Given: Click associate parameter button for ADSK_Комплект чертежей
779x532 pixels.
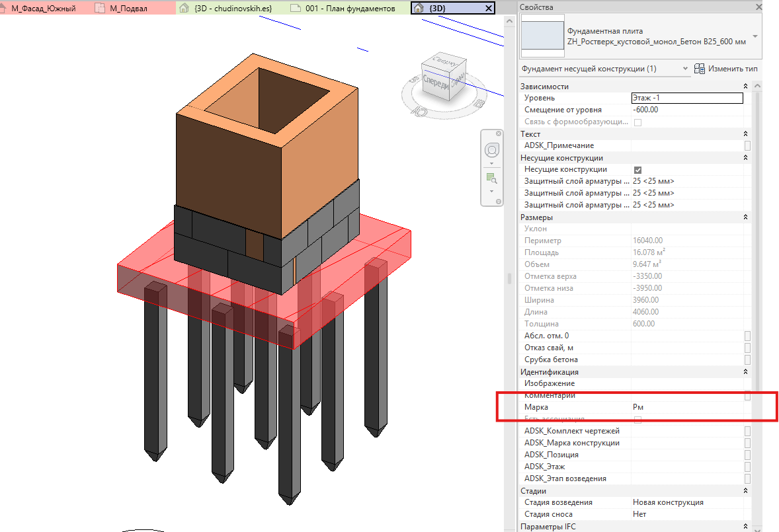Looking at the screenshot, I should pos(747,432).
